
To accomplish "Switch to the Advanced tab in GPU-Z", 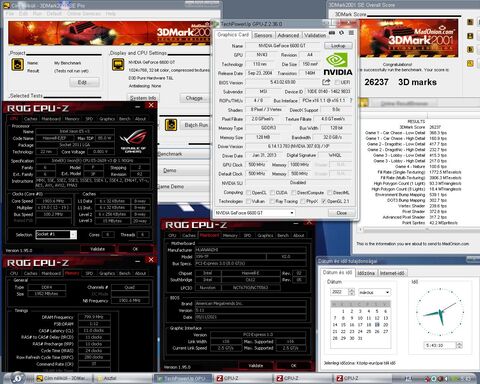I will pyautogui.click(x=288, y=35).
